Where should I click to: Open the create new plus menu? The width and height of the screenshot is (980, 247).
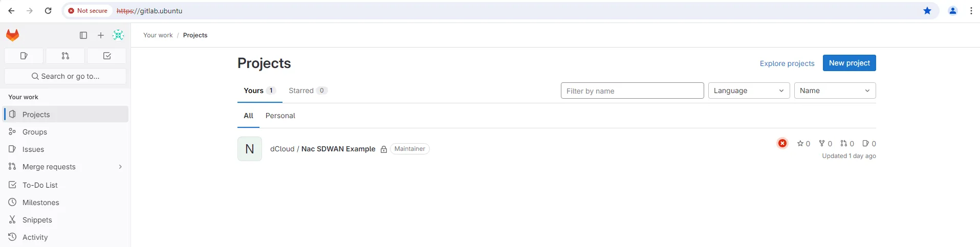[101, 35]
